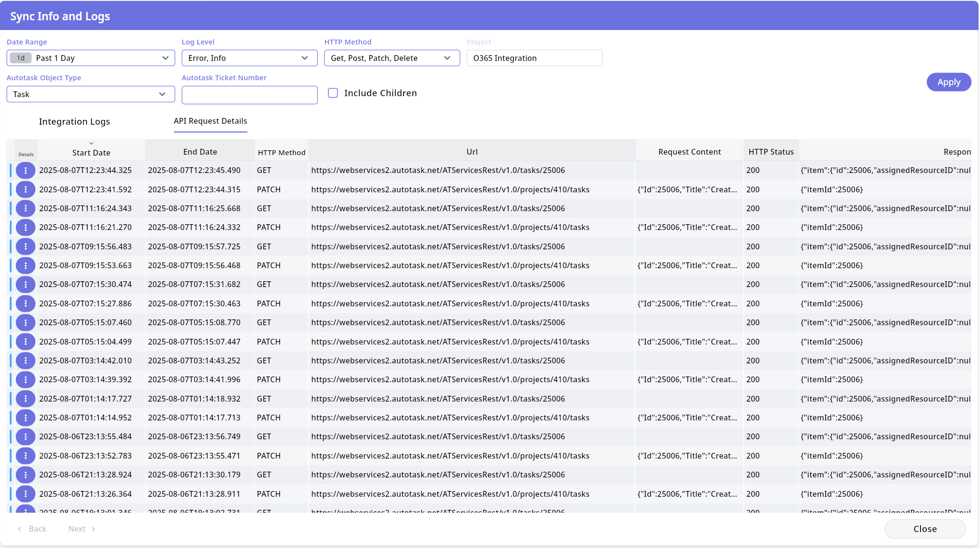This screenshot has height=548, width=980.
Task: Click details icon for 2025-08-06T21:13:26.364 row
Action: 26,494
